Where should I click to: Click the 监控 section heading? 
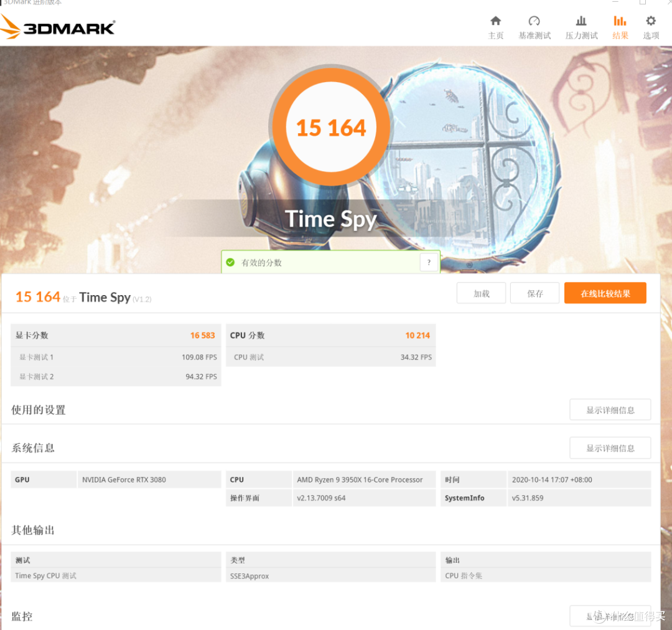click(x=22, y=616)
